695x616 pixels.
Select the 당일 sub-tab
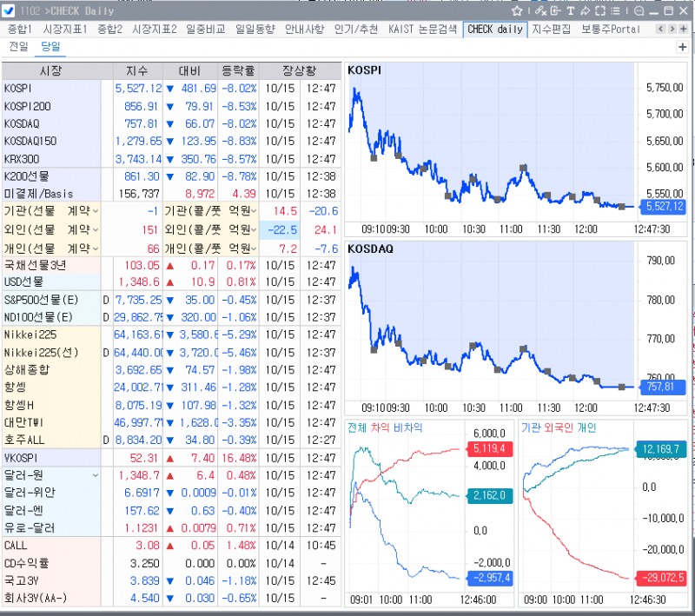[50, 47]
